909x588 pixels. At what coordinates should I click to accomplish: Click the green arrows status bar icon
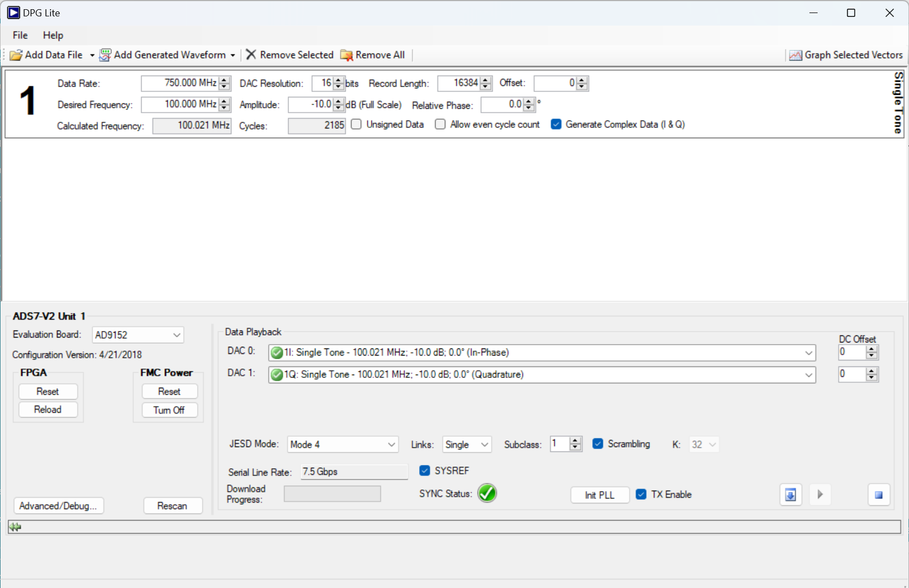[x=15, y=526]
